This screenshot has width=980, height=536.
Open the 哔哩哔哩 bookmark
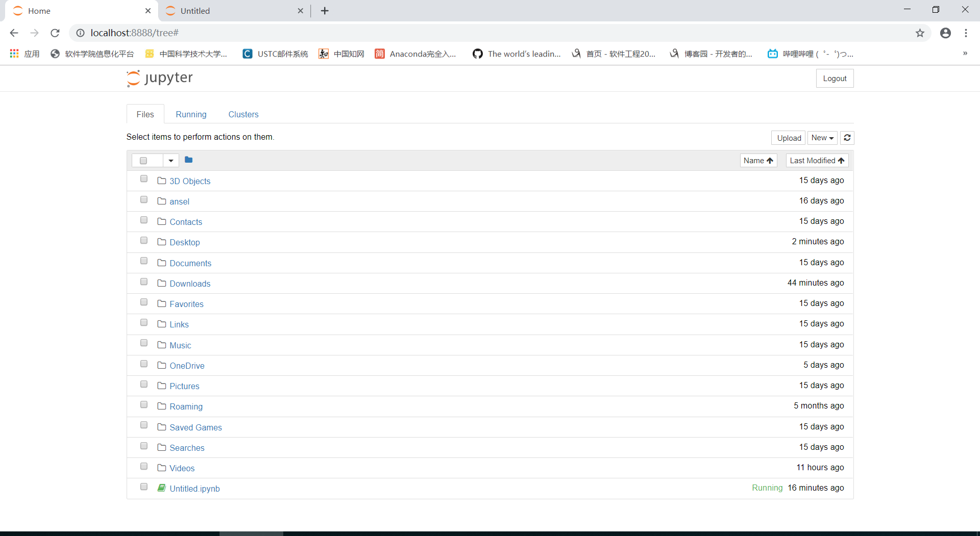coord(811,54)
